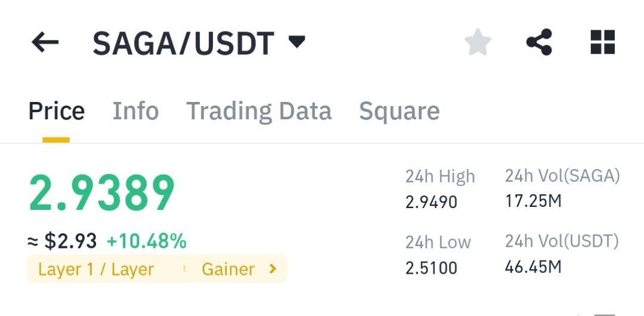Tap the 24h High value 2.9490
The height and width of the screenshot is (316, 644).
click(431, 202)
